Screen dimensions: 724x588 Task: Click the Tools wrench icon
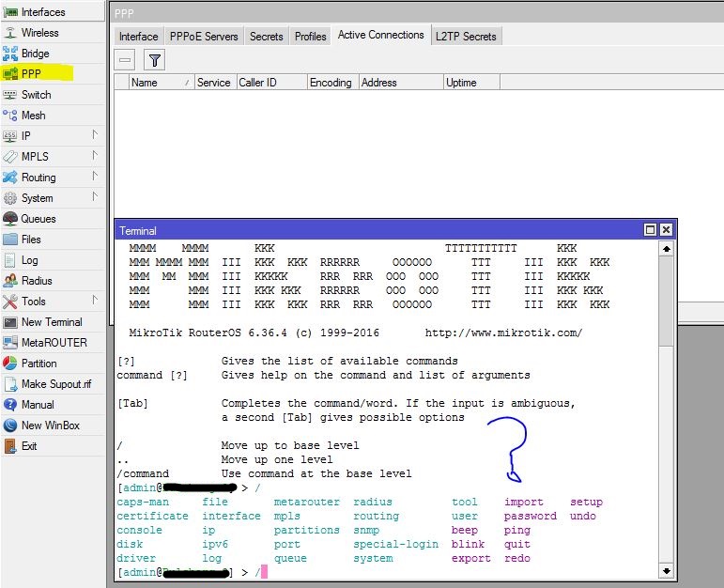(x=10, y=302)
